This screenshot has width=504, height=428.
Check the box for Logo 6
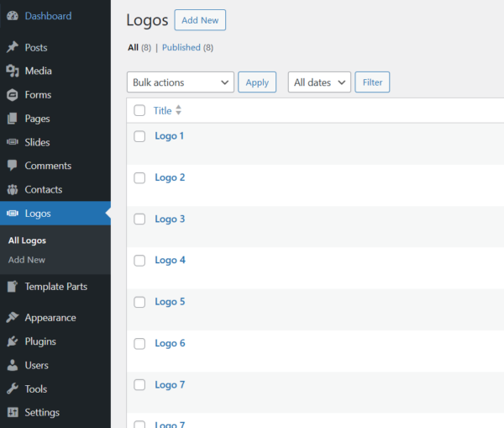pyautogui.click(x=139, y=343)
